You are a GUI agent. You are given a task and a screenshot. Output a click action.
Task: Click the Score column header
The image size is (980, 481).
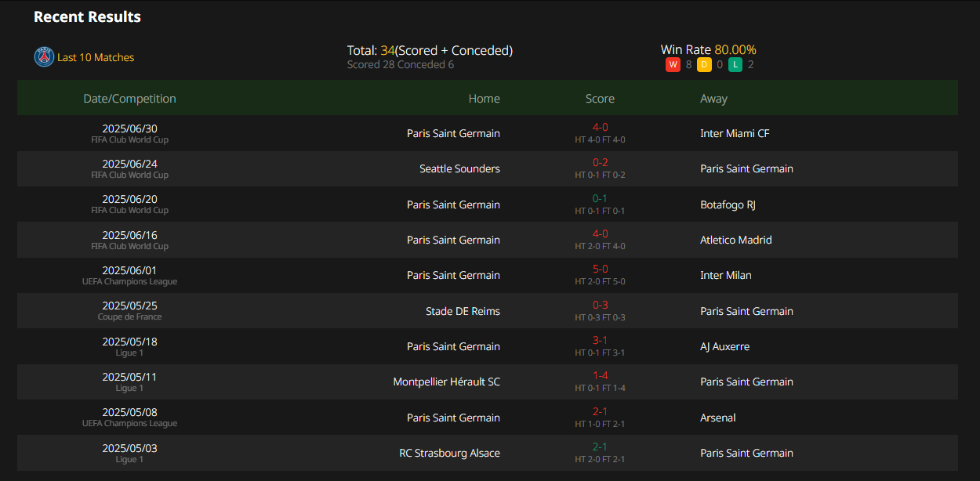[600, 99]
